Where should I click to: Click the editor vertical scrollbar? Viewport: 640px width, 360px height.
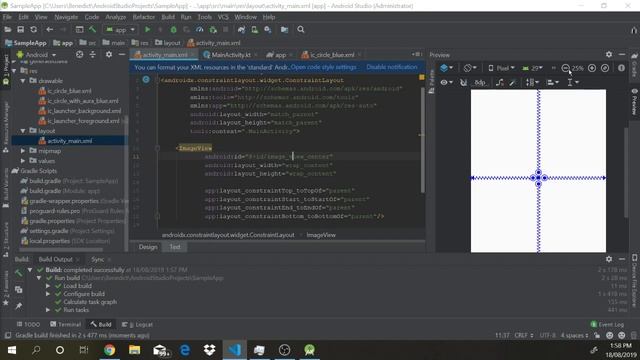click(422, 139)
